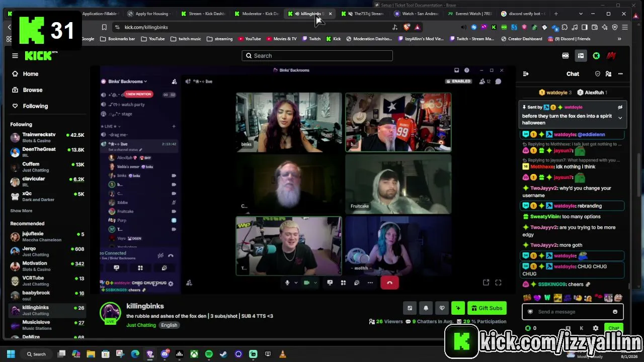
Task: Share your screen in Discord call
Action: [330, 283]
